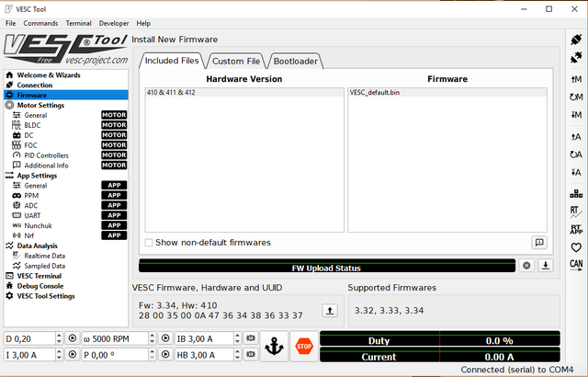This screenshot has width=588, height=377.
Task: Open the File menu
Action: [x=10, y=23]
